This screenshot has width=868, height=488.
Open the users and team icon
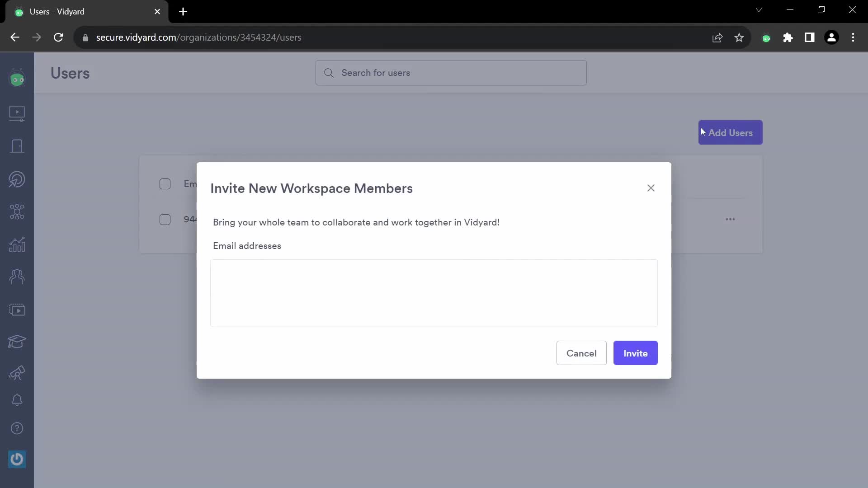[17, 277]
